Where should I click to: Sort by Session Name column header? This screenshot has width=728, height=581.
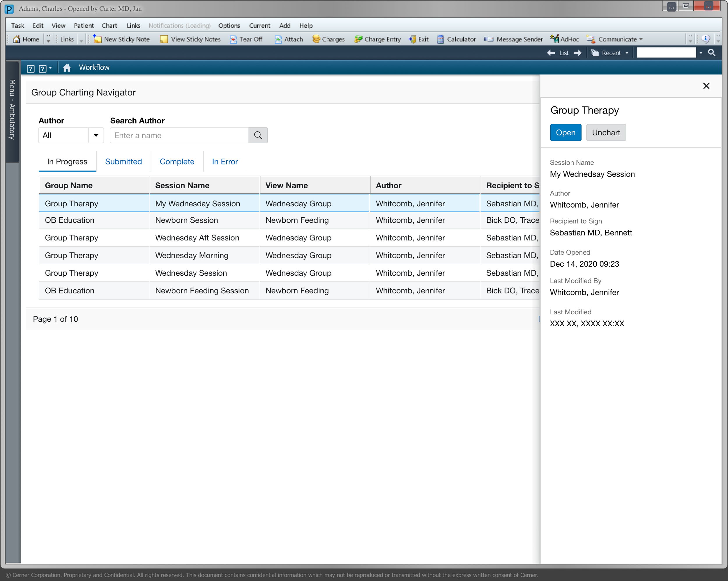click(x=205, y=185)
